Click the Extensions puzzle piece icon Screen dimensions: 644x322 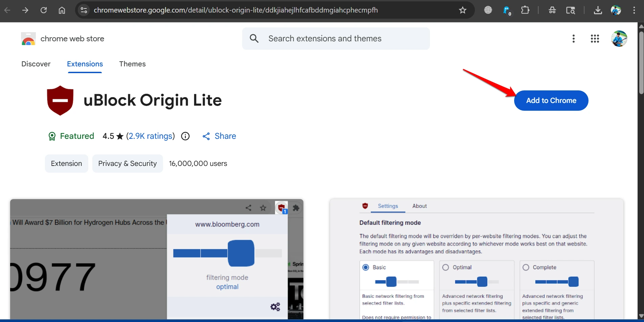(525, 10)
